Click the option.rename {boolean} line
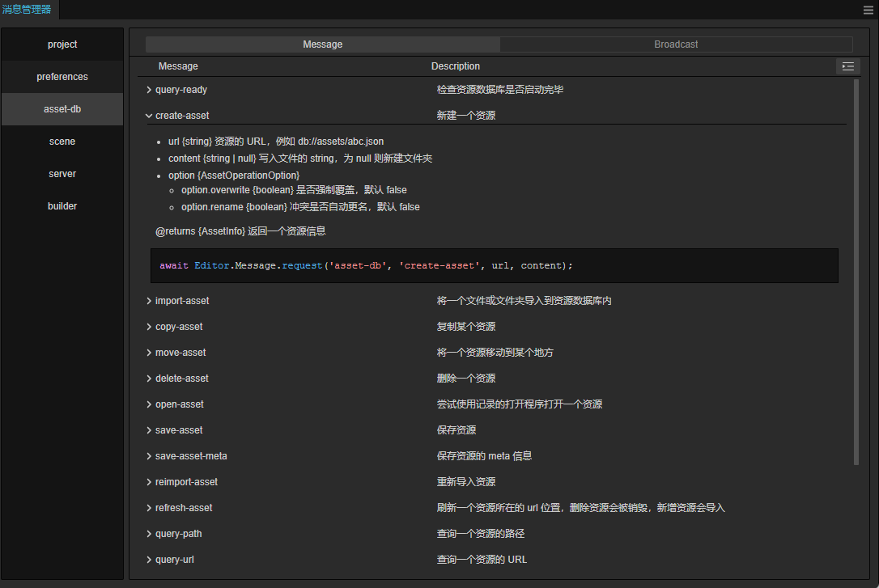Viewport: 879px width, 588px height. pos(300,206)
